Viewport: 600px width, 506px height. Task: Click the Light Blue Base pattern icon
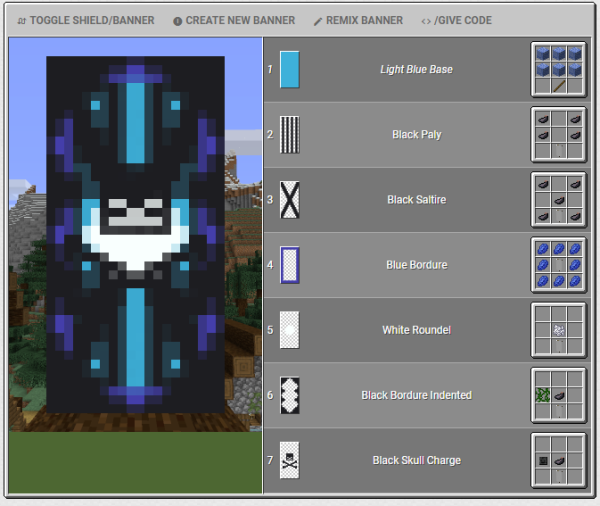tap(290, 70)
